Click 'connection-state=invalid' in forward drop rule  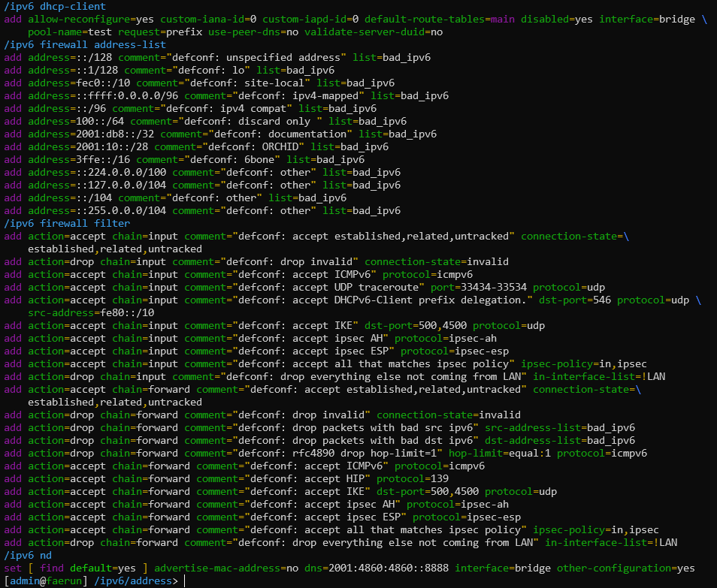(449, 416)
